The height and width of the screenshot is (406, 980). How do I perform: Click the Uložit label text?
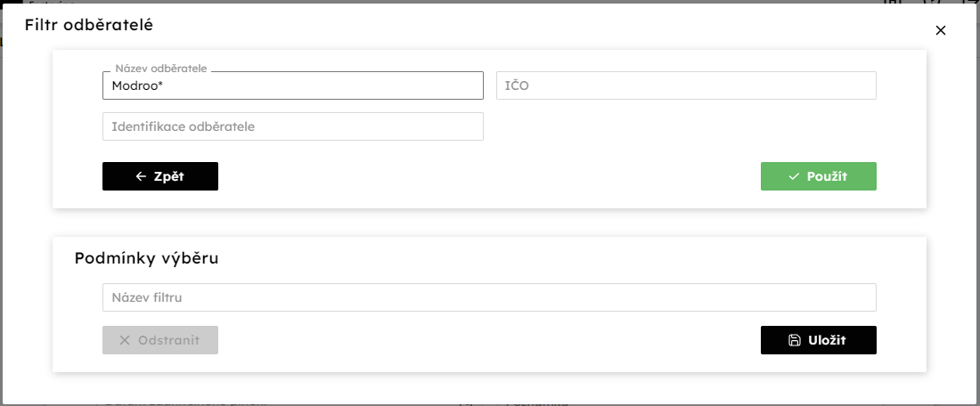click(x=827, y=340)
